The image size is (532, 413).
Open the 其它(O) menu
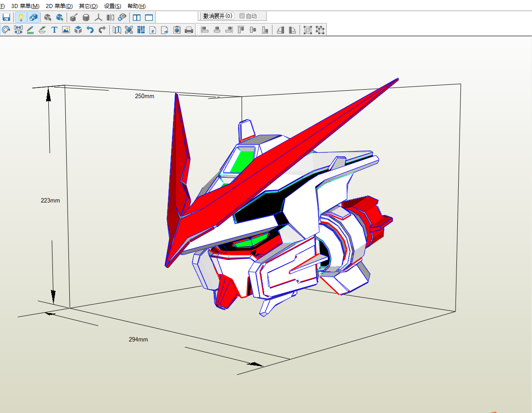tap(88, 6)
